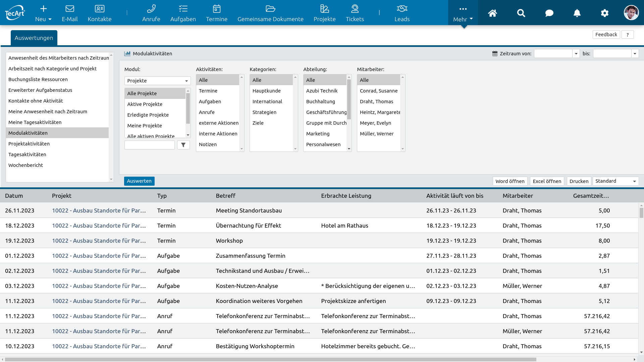Image resolution: width=644 pixels, height=362 pixels.
Task: Expand the Standard format dropdown
Action: [615, 181]
